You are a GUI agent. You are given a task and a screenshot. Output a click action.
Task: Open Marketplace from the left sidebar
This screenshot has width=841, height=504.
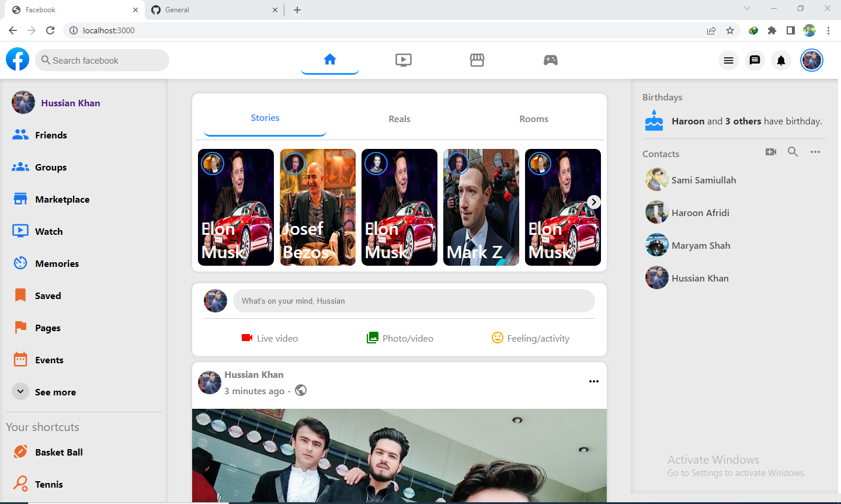(62, 199)
